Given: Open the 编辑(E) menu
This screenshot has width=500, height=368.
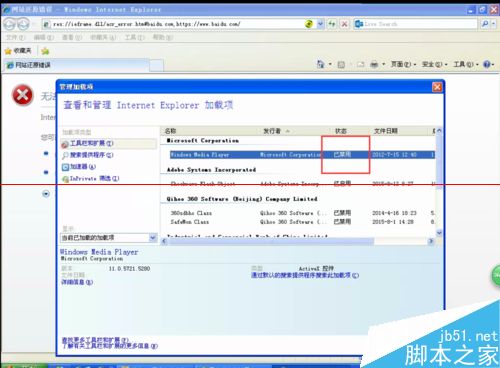Looking at the screenshot, I should pyautogui.click(x=44, y=37).
